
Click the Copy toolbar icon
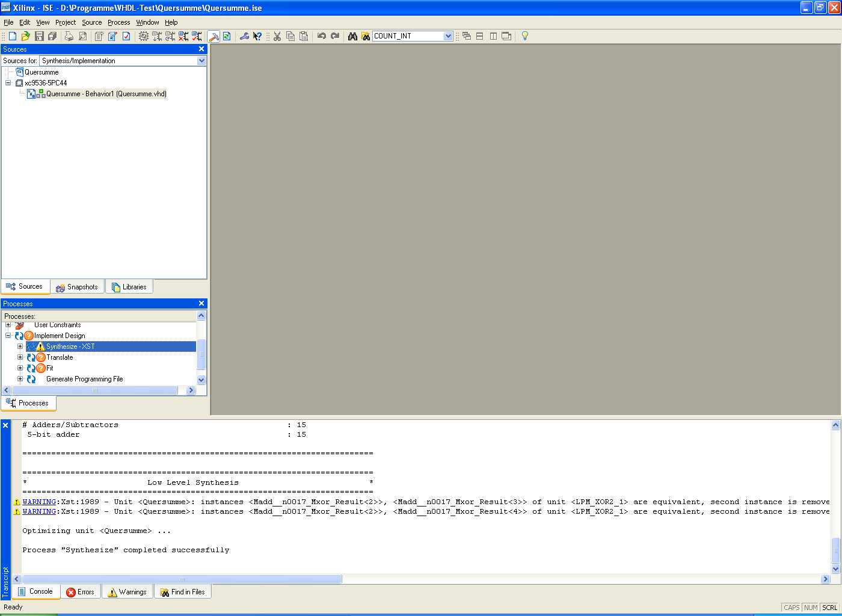coord(290,36)
